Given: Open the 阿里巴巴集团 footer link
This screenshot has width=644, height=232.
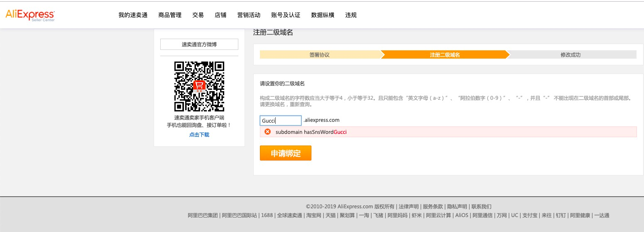Looking at the screenshot, I should point(203,215).
